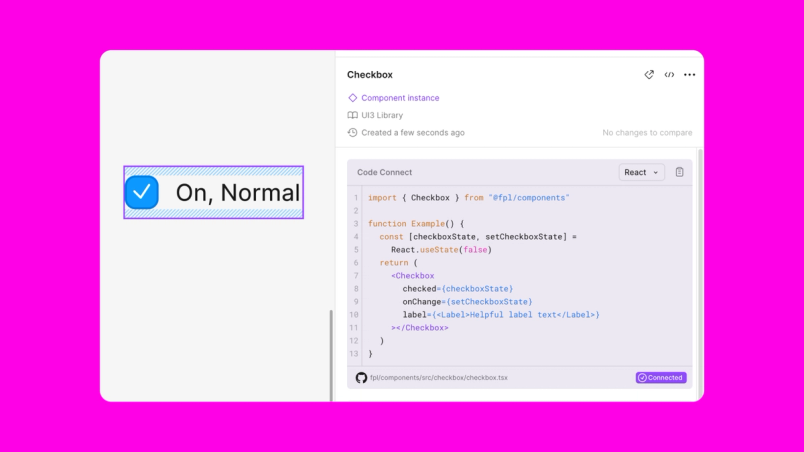The image size is (804, 452).
Task: Click the go-to-main-component icon
Action: 649,75
